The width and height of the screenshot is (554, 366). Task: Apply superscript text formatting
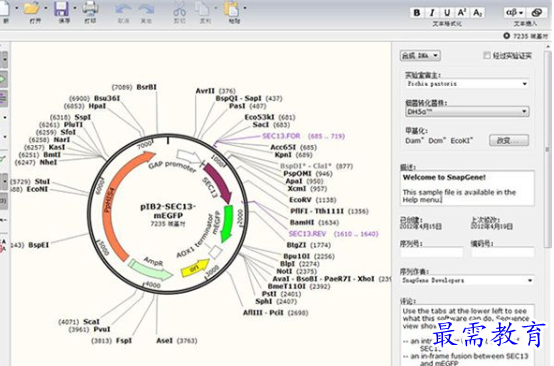461,13
